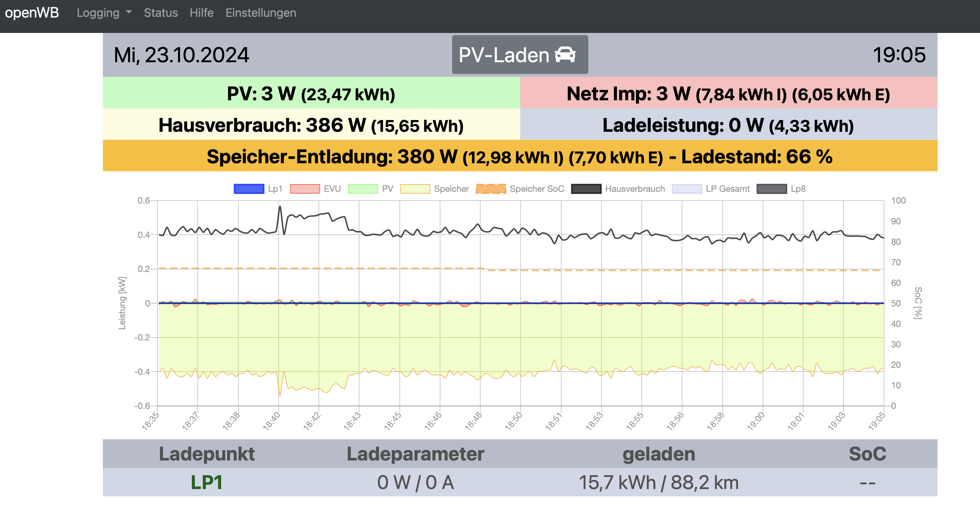The image size is (980, 522).
Task: Click the car icon in PV-Laden button
Action: point(565,55)
